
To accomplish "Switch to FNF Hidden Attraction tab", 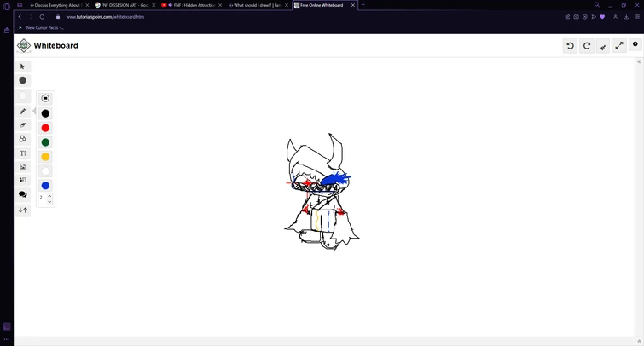I will [x=191, y=5].
